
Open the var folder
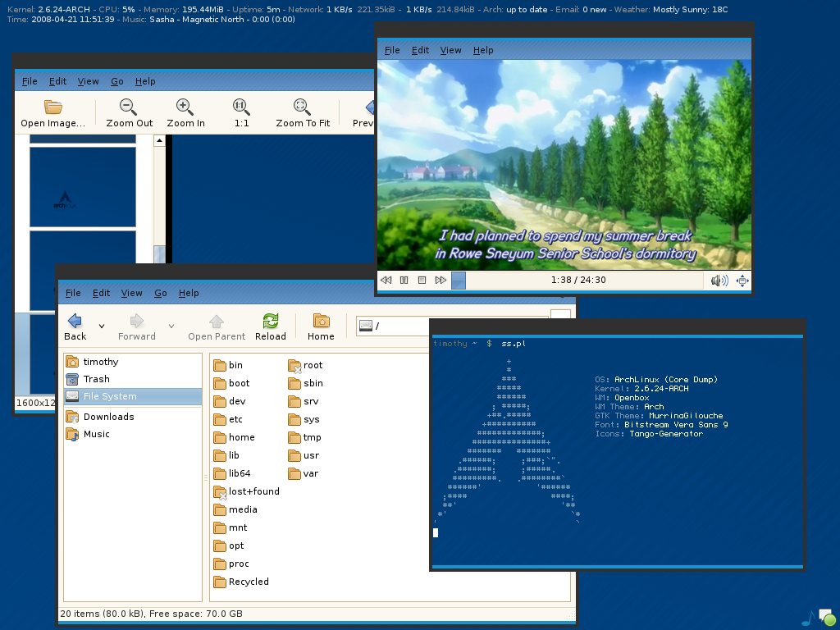(304, 473)
